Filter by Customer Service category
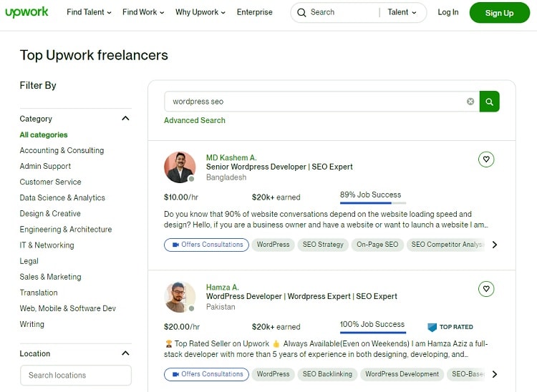The height and width of the screenshot is (392, 537). (50, 182)
